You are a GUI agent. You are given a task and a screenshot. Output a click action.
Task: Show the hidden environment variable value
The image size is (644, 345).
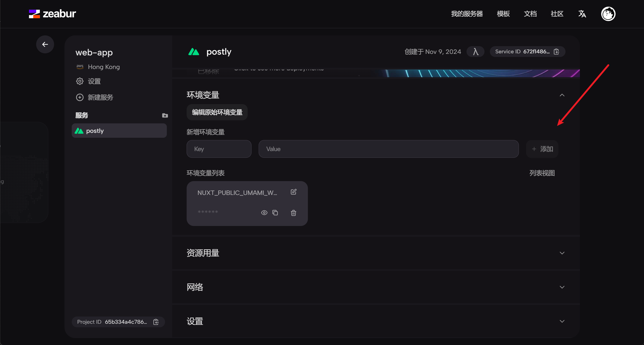pos(264,213)
